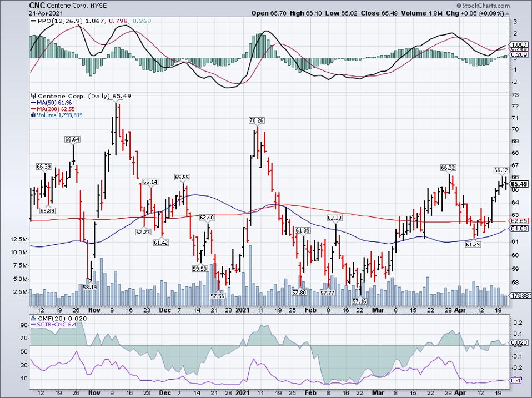Click the blue 61.96 MA tag on right axis
This screenshot has width=532, height=398.
tap(519, 229)
